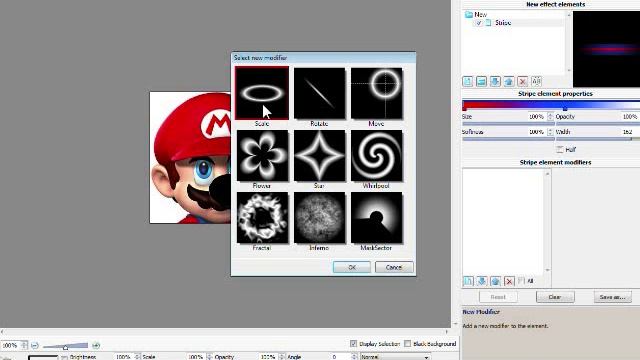Move the modifier down

tap(482, 281)
